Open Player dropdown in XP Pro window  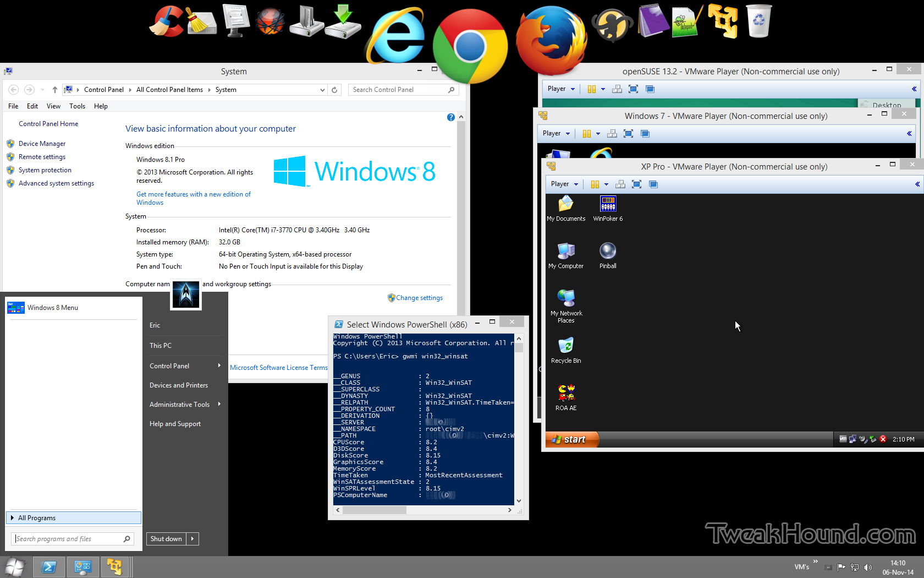click(x=564, y=184)
